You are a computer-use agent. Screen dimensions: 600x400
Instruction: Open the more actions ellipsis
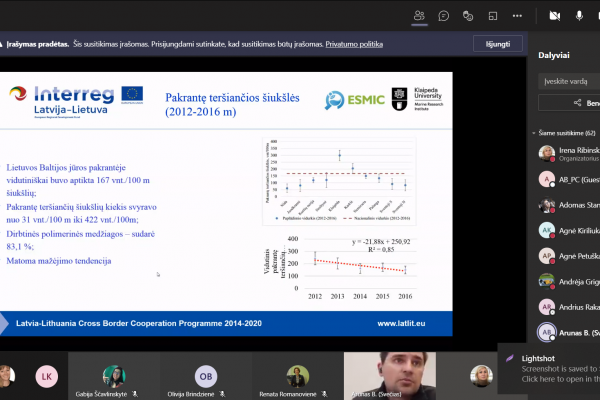(517, 16)
